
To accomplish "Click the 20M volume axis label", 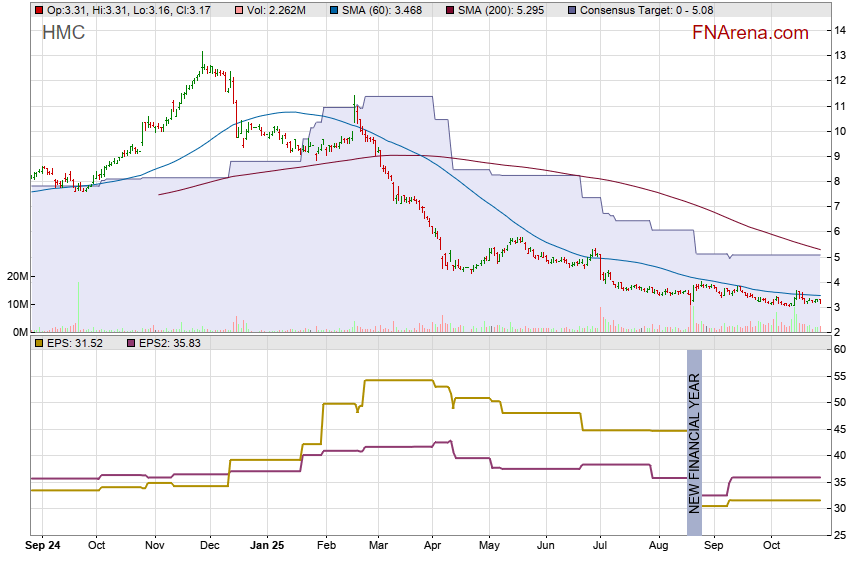I will [14, 276].
